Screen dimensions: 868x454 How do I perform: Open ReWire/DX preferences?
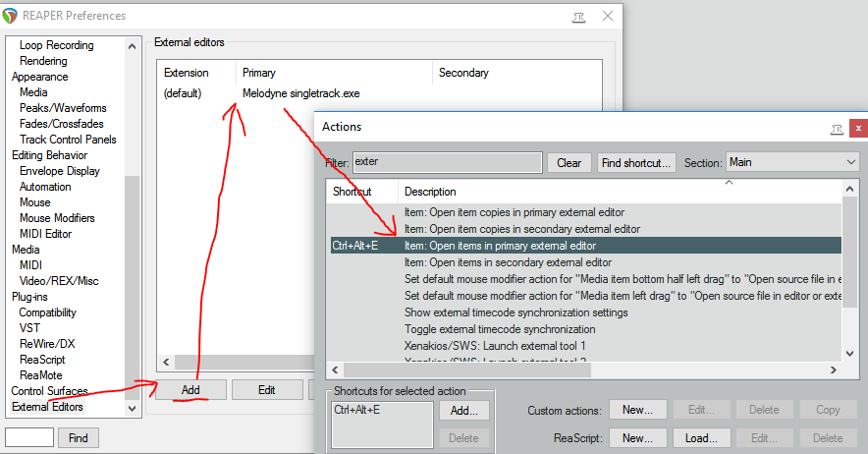(x=47, y=344)
